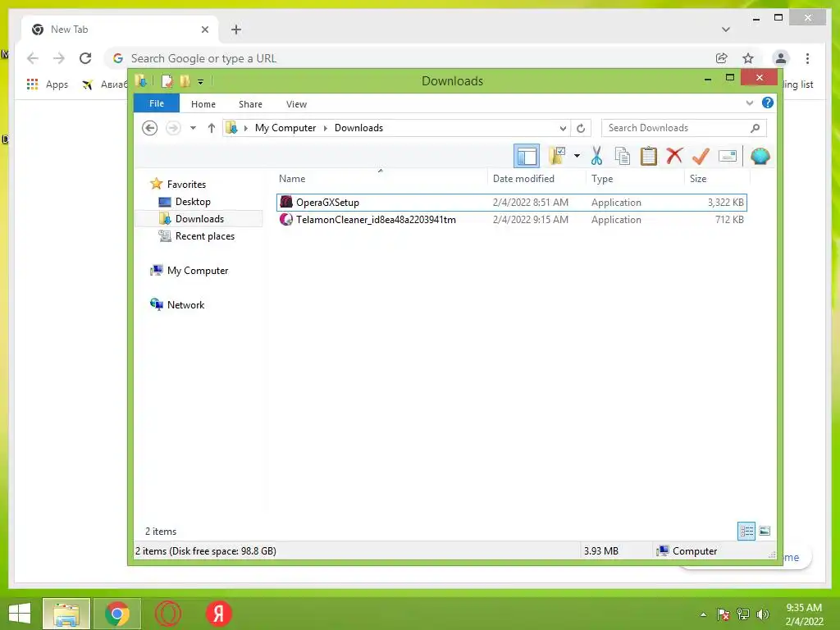Viewport: 840px width, 630px height.
Task: Select the OperaGXSetup file
Action: click(512, 203)
